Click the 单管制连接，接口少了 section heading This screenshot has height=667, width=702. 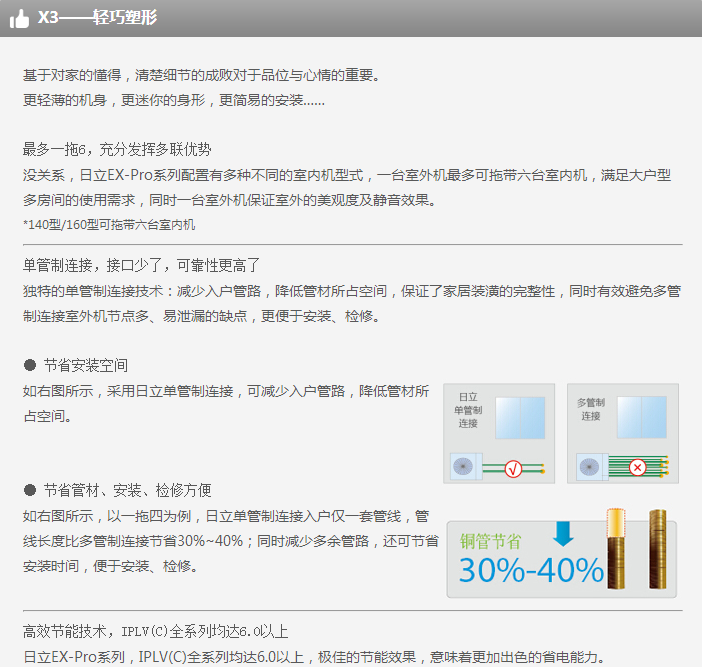click(141, 265)
